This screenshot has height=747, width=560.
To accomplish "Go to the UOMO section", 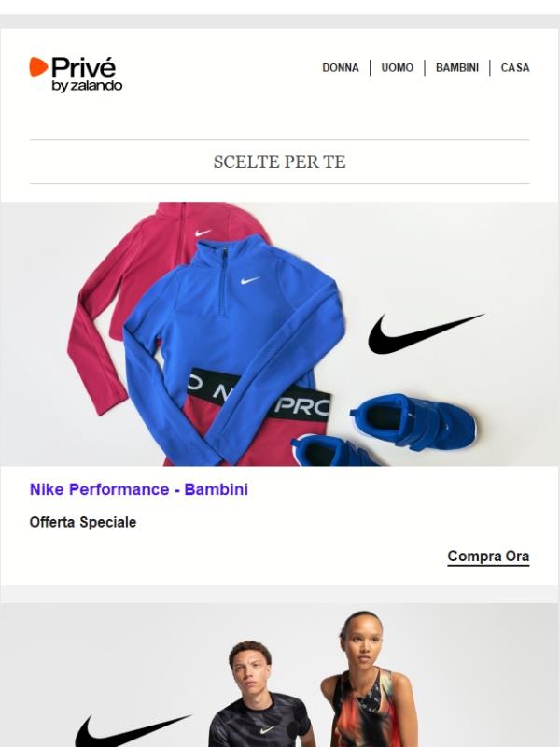I will click(398, 68).
